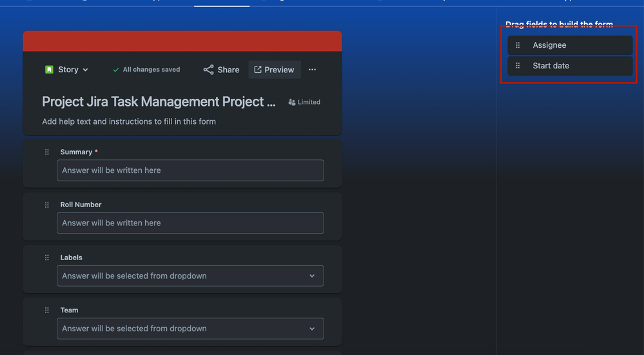Open the Story issue type dropdown

[x=66, y=70]
